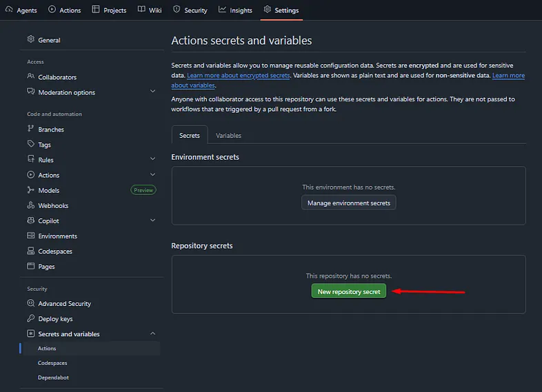The height and width of the screenshot is (392, 542).
Task: Click 'This repository has no secrets.' text
Action: 349,276
